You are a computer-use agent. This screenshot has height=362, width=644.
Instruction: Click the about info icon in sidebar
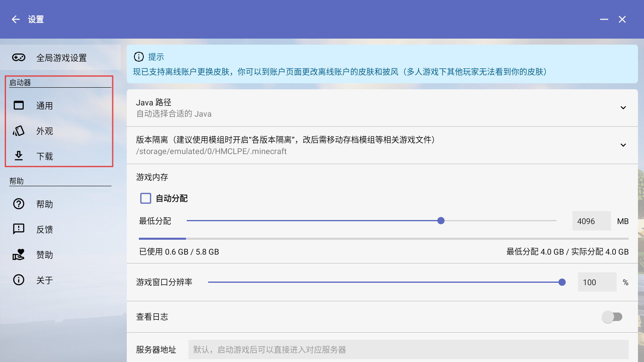point(19,280)
